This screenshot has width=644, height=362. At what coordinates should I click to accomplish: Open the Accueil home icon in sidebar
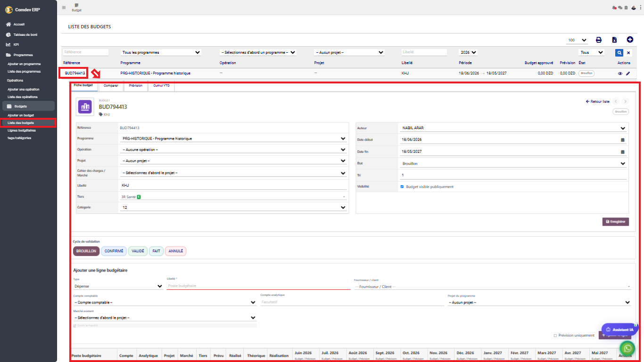8,24
